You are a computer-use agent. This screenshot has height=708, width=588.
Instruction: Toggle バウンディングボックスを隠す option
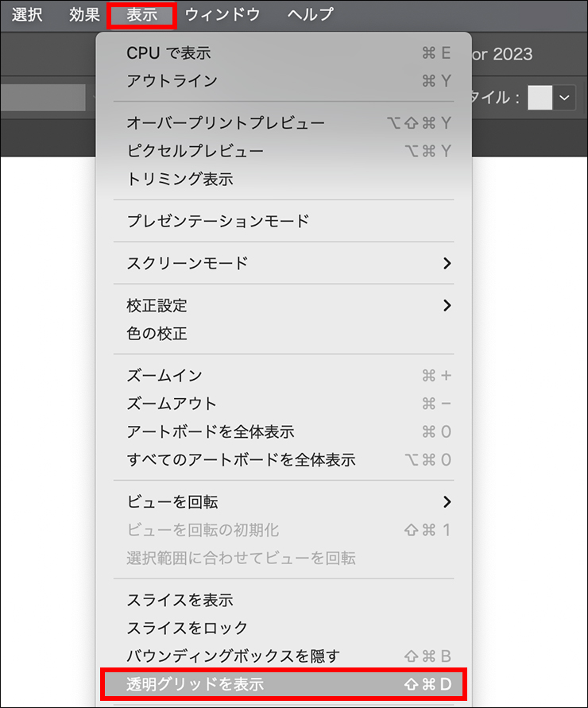pyautogui.click(x=233, y=656)
